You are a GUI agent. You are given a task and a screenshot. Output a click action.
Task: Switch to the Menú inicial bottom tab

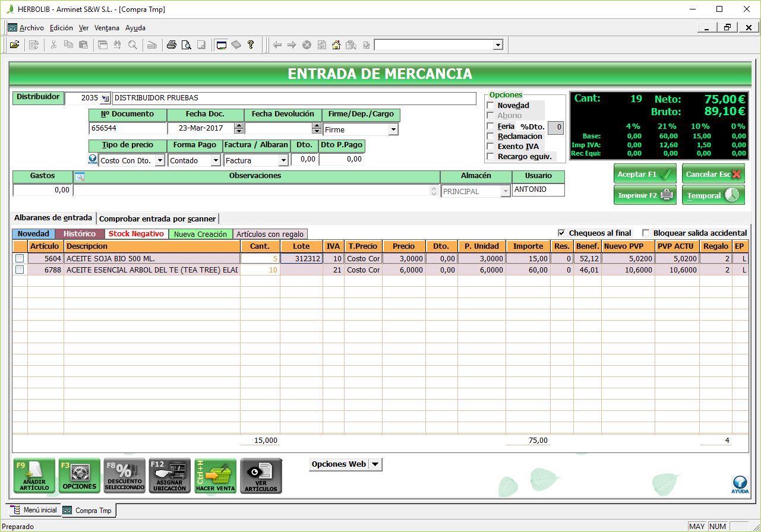click(x=34, y=510)
